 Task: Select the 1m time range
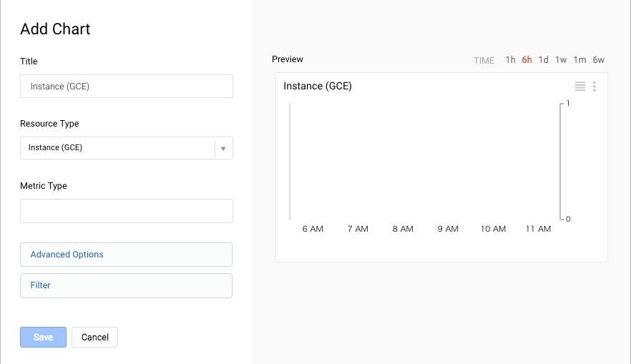tap(579, 60)
